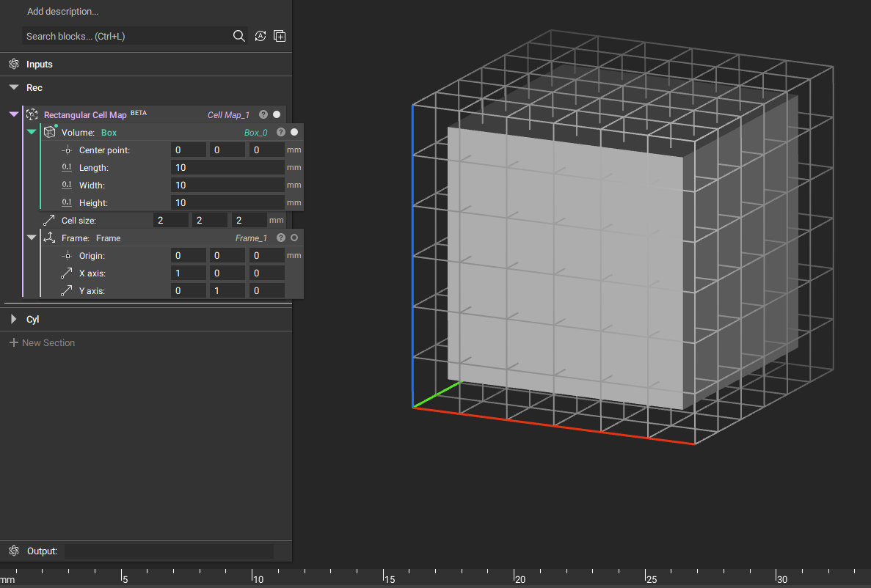Click the Center point crosshair icon
Screen dimensions: 871x588
(67, 150)
